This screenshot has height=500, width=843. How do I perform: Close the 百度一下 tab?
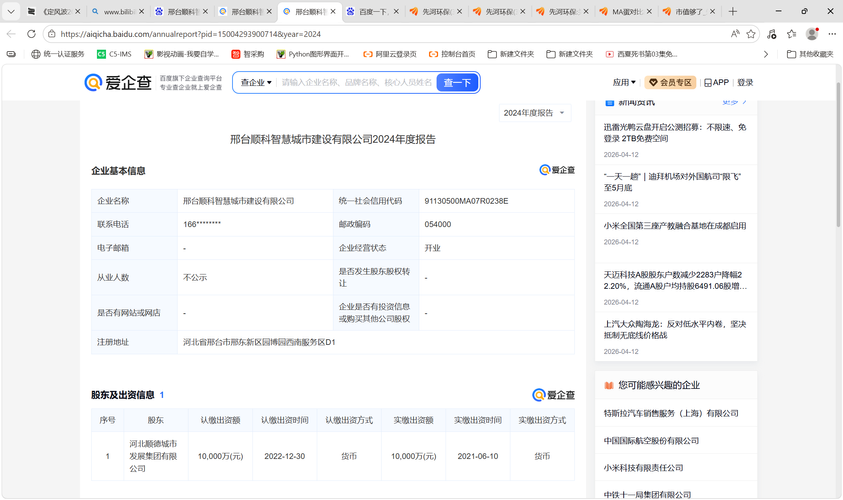tap(396, 11)
